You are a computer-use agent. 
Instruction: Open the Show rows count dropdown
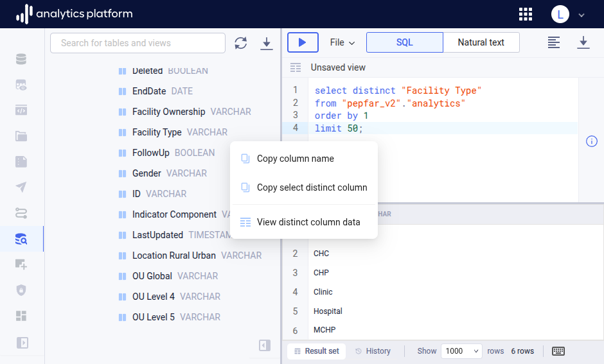tap(461, 351)
